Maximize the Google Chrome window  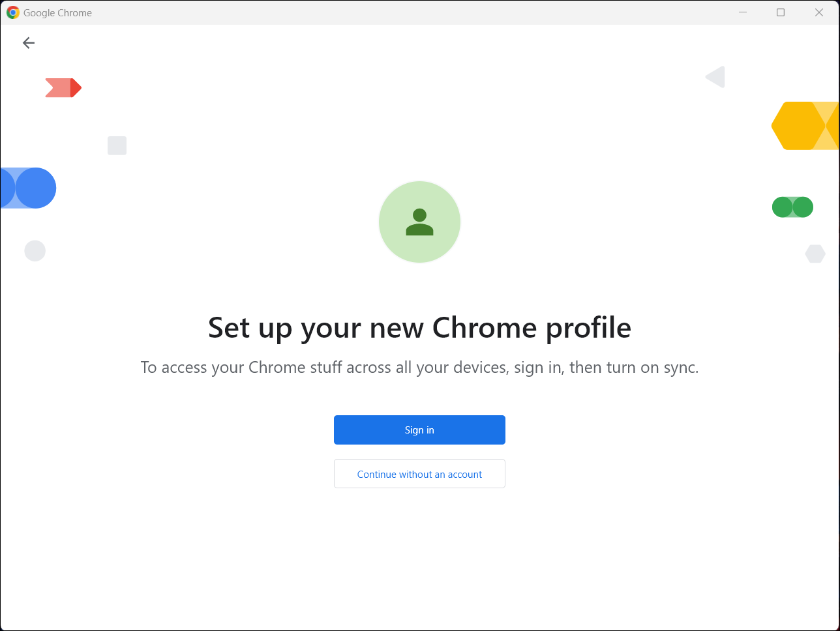(780, 12)
